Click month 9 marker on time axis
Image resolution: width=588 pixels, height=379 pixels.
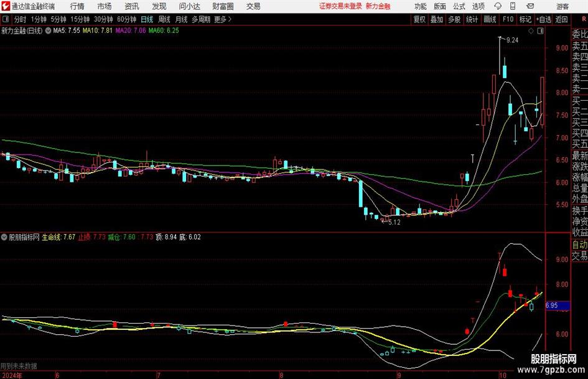[399, 375]
